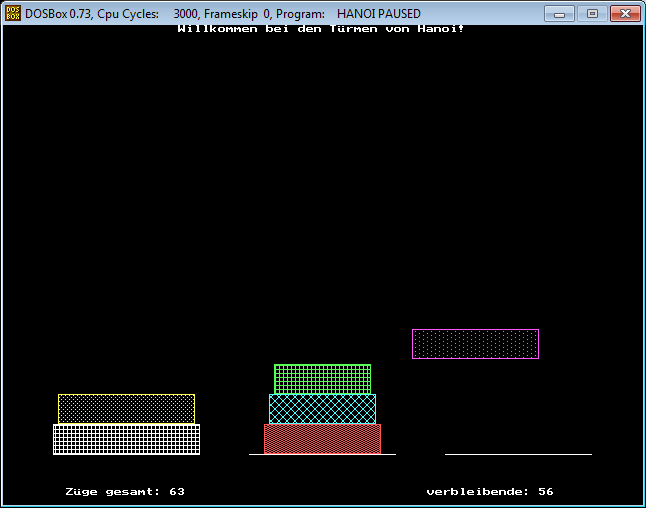Click the 'Willkommen bei den Türmen' heading

[x=320, y=28]
